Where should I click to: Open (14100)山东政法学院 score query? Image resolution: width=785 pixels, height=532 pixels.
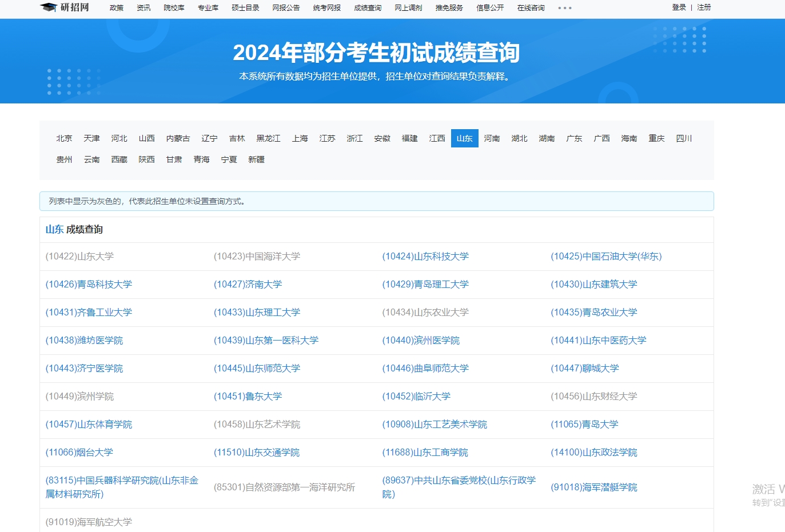tap(594, 453)
